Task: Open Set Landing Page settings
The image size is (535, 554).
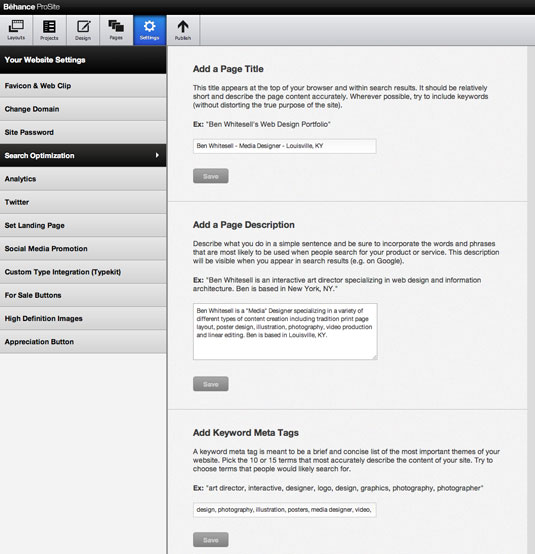Action: pos(83,225)
